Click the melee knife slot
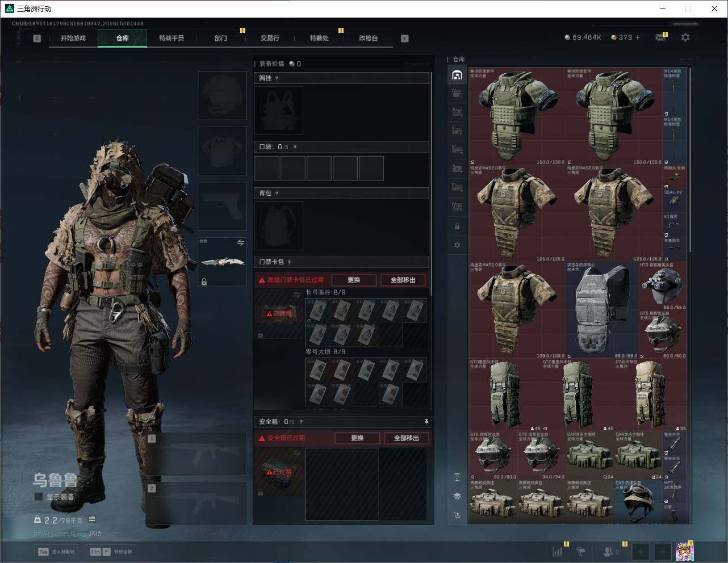Viewport: 728px width, 563px height. 222,262
